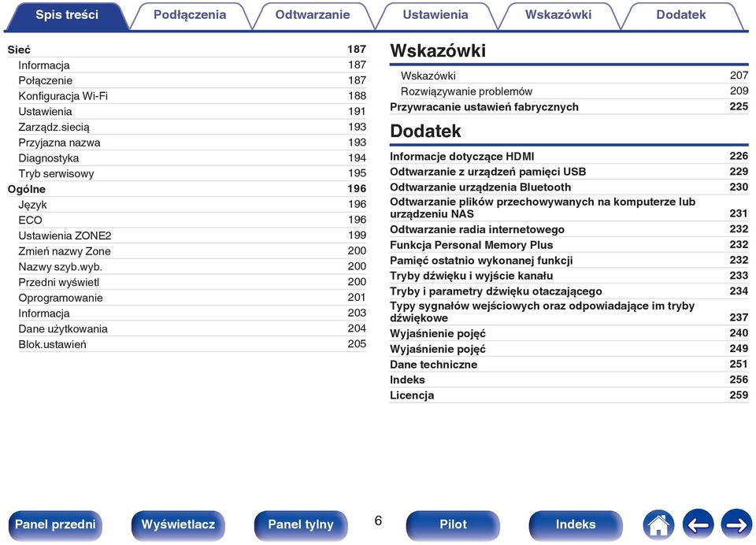Open Odtwarzanie urządzenia Bluetooth entry
This screenshot has height=545, width=756.
569,187
